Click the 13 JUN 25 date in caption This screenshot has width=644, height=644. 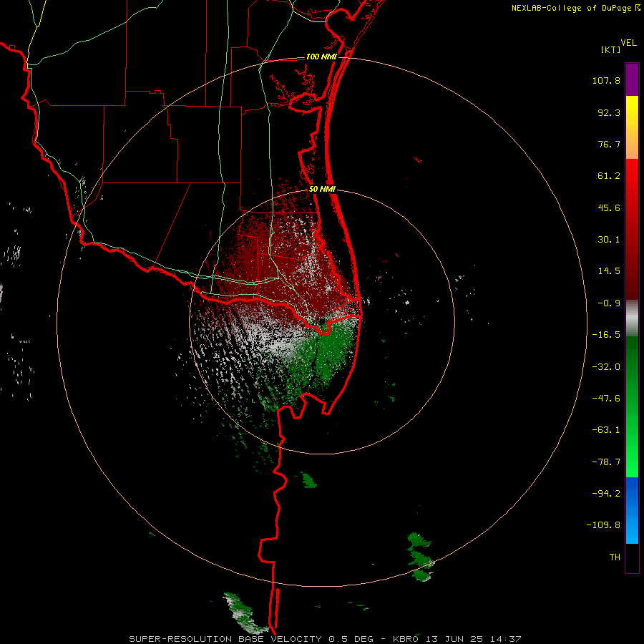[455, 639]
